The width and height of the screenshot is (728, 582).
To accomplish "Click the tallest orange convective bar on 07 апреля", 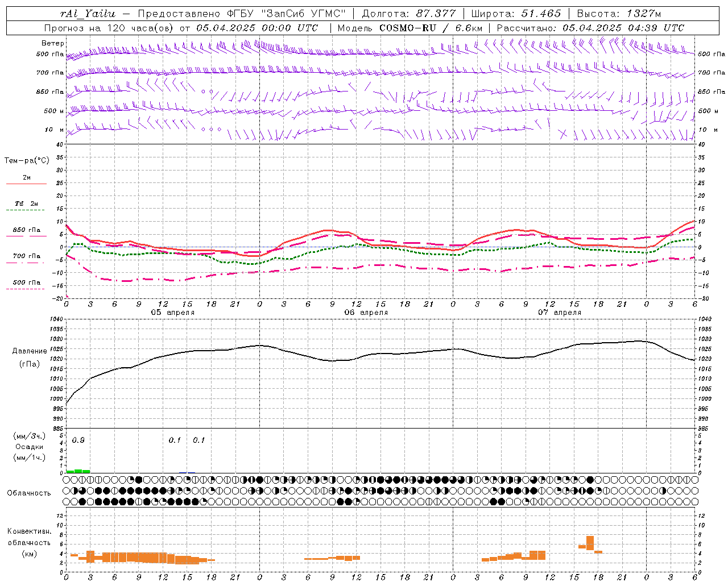I will [590, 543].
